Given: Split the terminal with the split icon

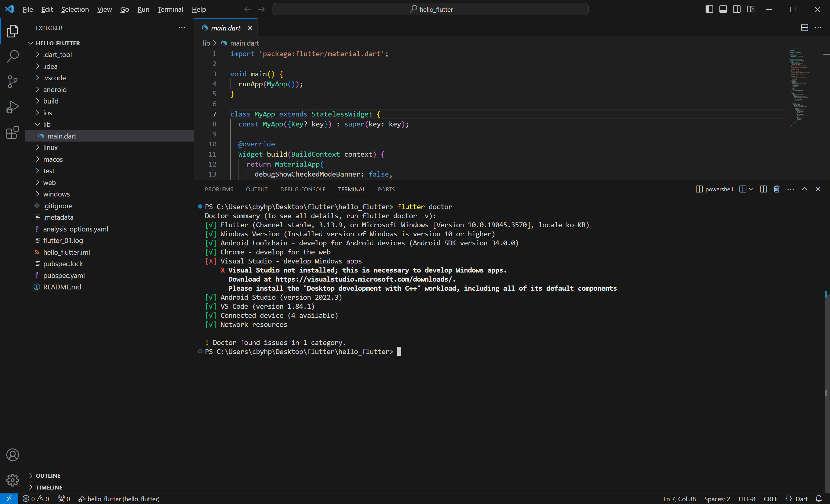Looking at the screenshot, I should (x=763, y=189).
